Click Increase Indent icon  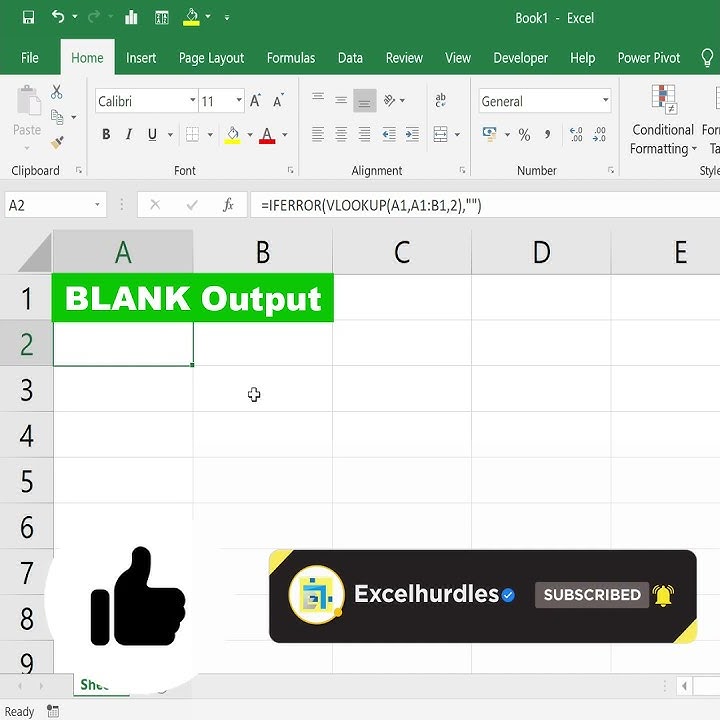click(x=412, y=135)
